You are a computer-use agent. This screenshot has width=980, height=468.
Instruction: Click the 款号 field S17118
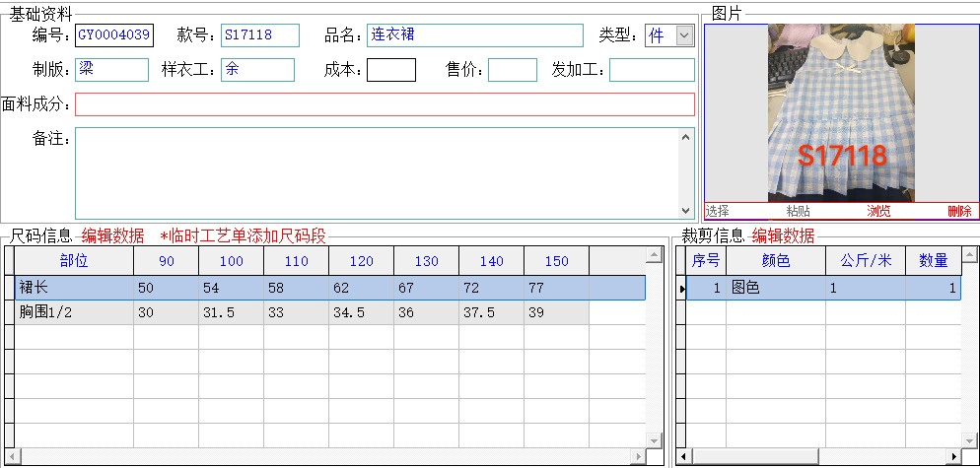click(x=260, y=35)
